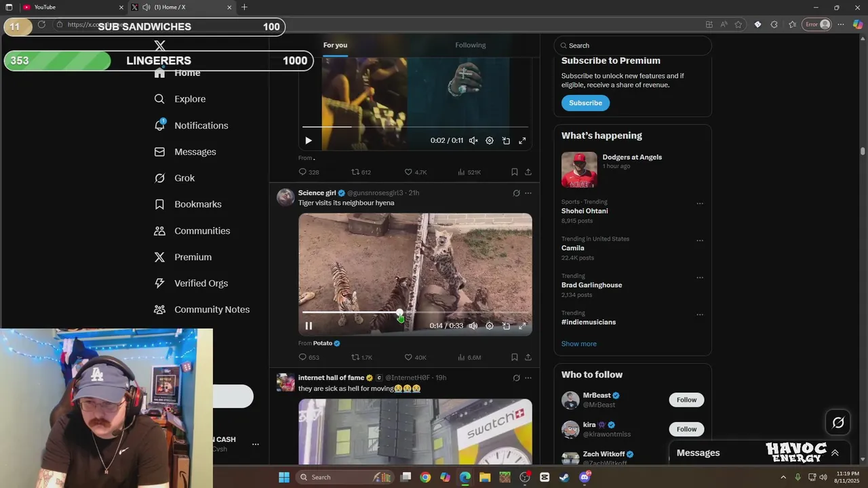Like the top post with 4.7K likes

pos(415,172)
